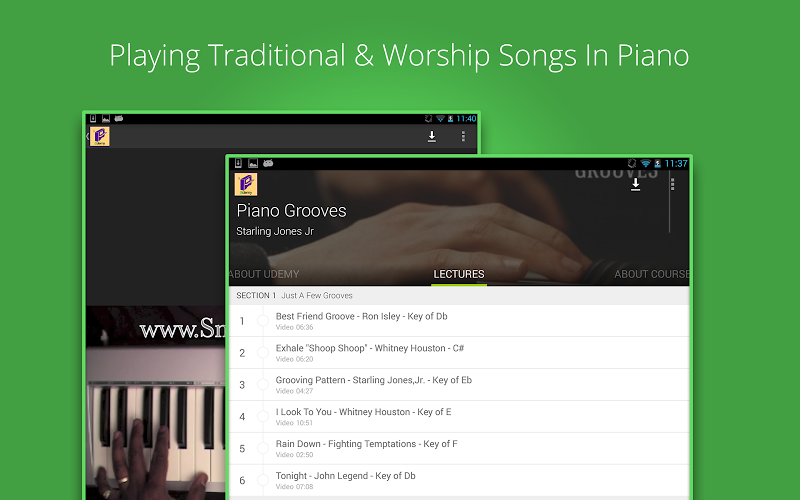Viewport: 800px width, 500px height.
Task: Switch to the LECTURES tab
Action: click(x=459, y=274)
